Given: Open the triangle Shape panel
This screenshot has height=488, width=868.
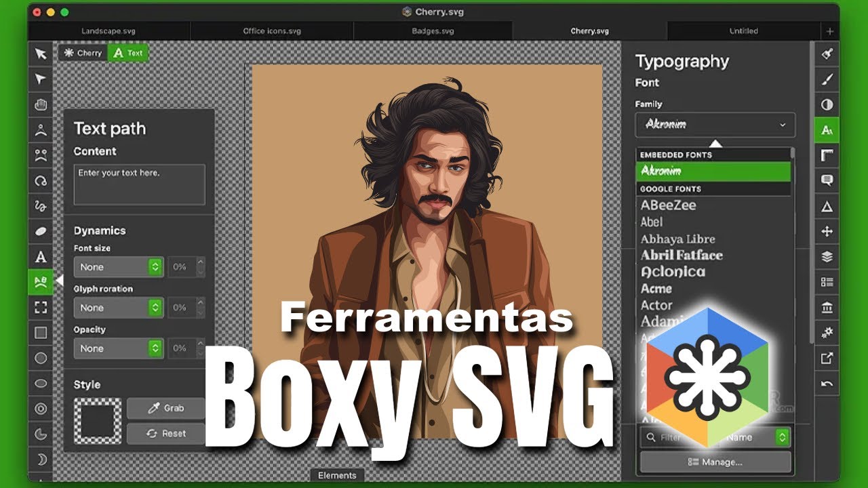Looking at the screenshot, I should pos(827,206).
